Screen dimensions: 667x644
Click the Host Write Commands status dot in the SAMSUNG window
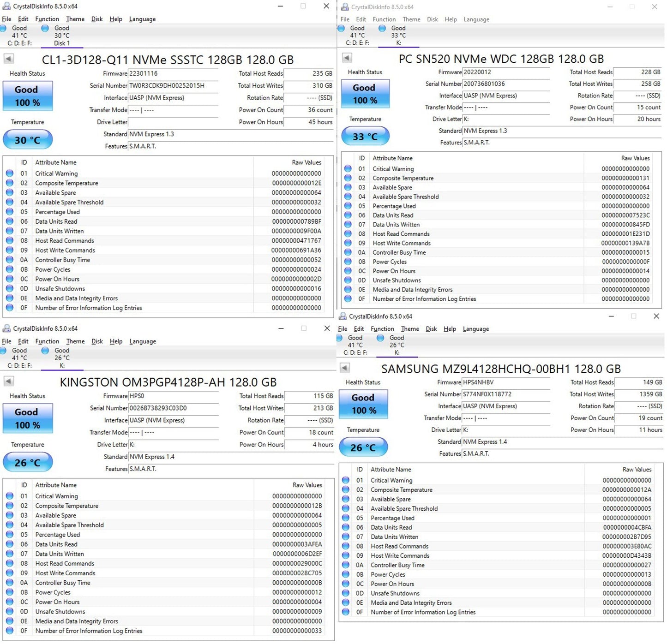click(346, 555)
